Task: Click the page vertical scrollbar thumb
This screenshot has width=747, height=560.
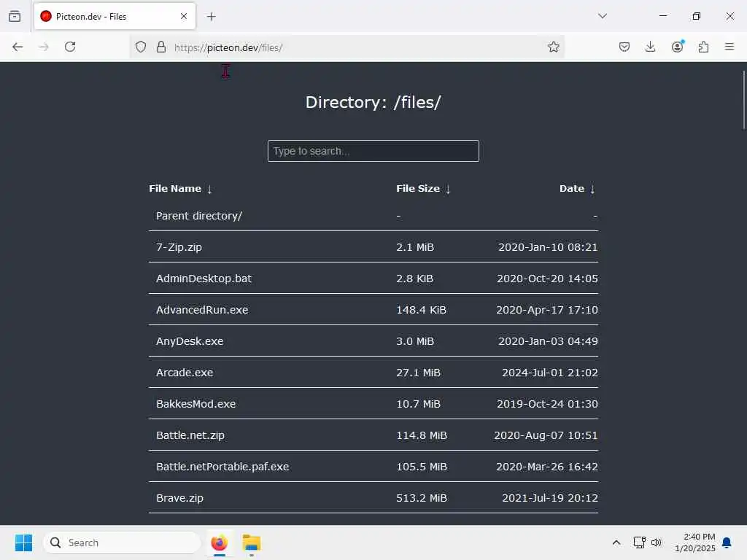Action: coord(743,99)
